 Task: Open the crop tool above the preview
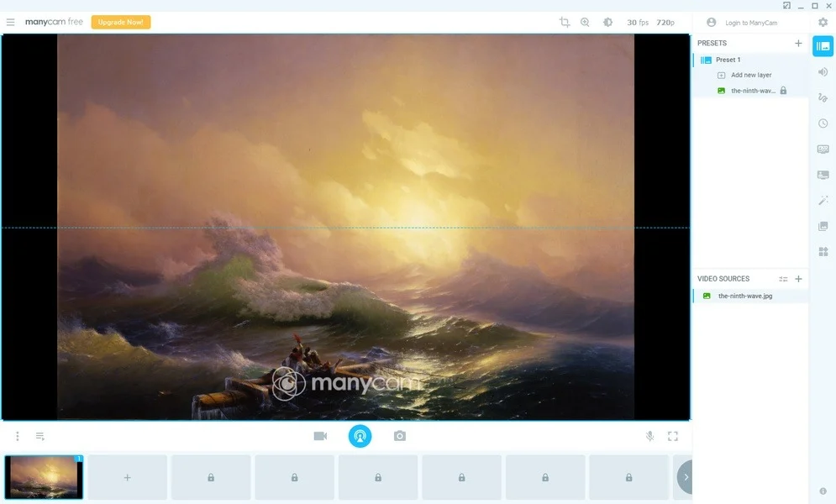pyautogui.click(x=565, y=23)
